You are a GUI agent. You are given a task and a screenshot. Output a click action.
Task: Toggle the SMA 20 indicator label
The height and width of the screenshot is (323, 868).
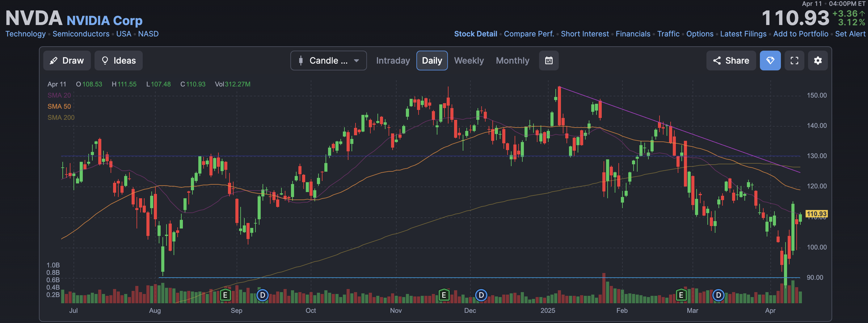59,95
